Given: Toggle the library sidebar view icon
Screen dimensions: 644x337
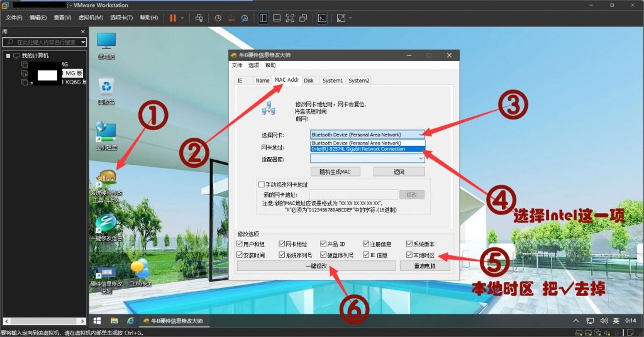Looking at the screenshot, I should [264, 18].
